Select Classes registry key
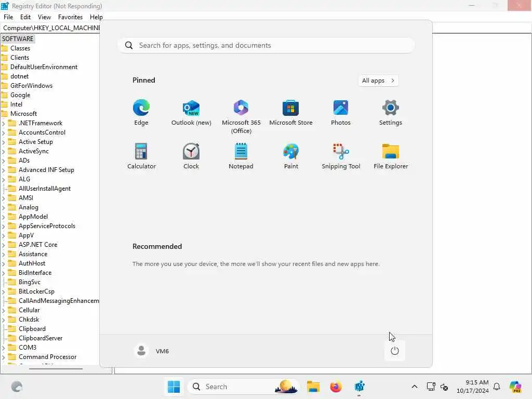This screenshot has width=532, height=399. point(20,48)
